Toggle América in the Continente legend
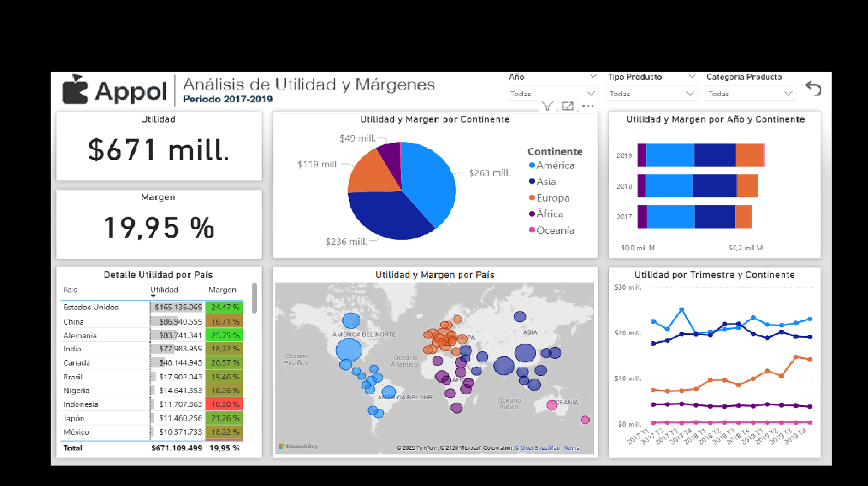This screenshot has width=868, height=486. tap(555, 165)
